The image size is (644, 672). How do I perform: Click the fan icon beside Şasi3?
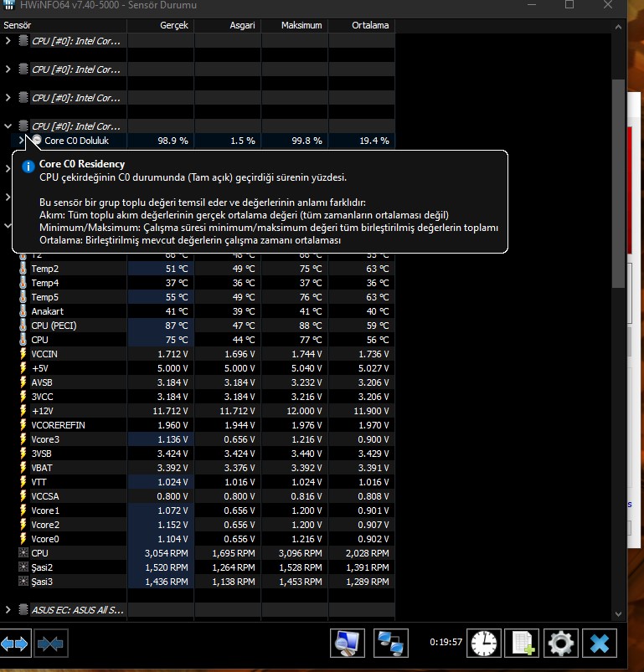coord(23,582)
